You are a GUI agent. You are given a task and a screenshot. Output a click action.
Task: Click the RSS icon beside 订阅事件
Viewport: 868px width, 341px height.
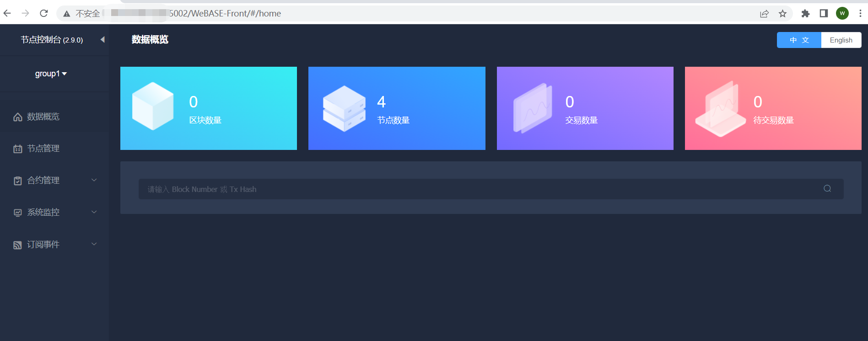coord(18,245)
